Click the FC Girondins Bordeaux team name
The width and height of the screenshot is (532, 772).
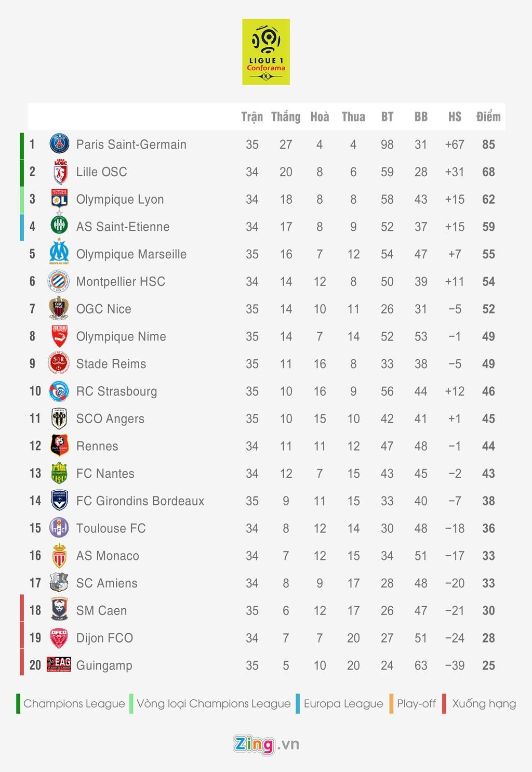[x=140, y=501]
